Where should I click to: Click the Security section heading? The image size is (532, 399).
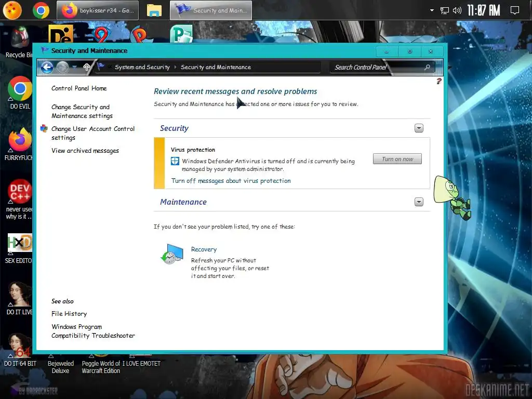[174, 128]
